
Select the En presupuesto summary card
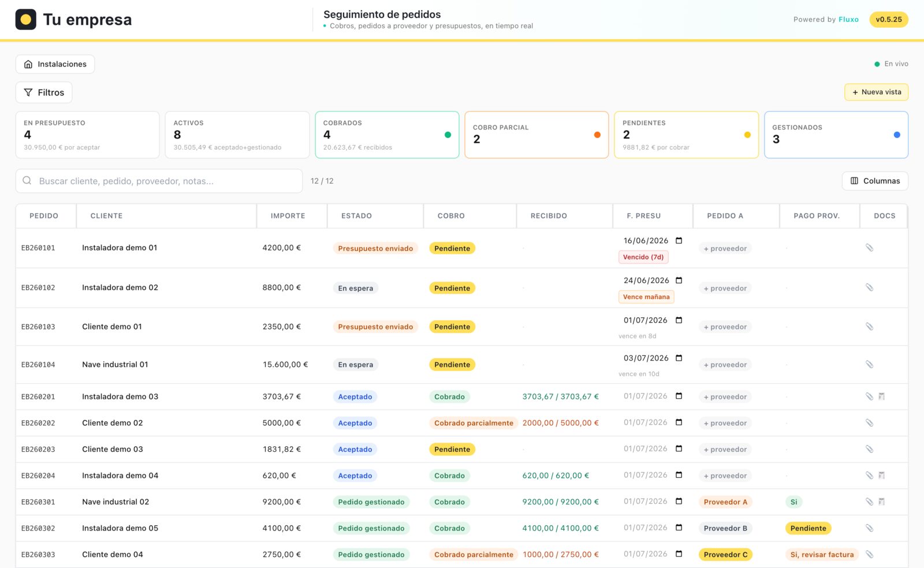[x=87, y=135]
